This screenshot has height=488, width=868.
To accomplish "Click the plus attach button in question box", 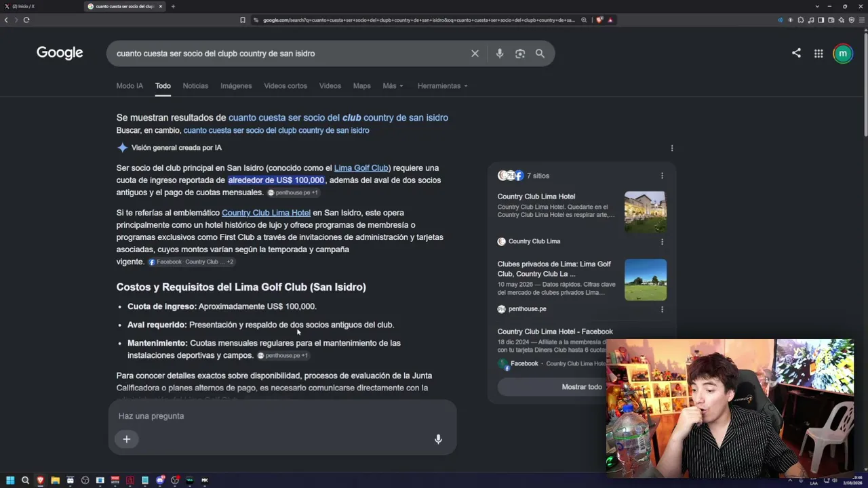I will coord(127,439).
